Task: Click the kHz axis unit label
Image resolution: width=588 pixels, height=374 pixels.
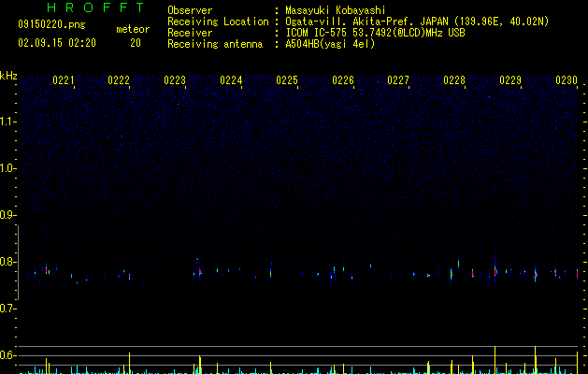Action: [x=8, y=76]
